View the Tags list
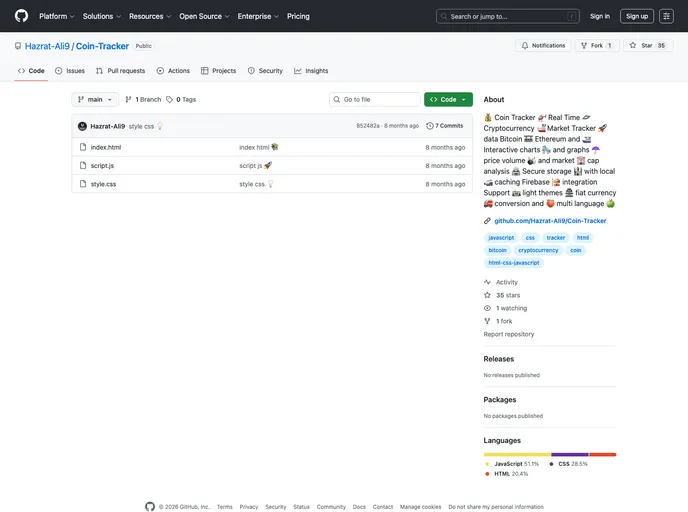Screen dimensions: 688x512 pyautogui.click(x=181, y=100)
